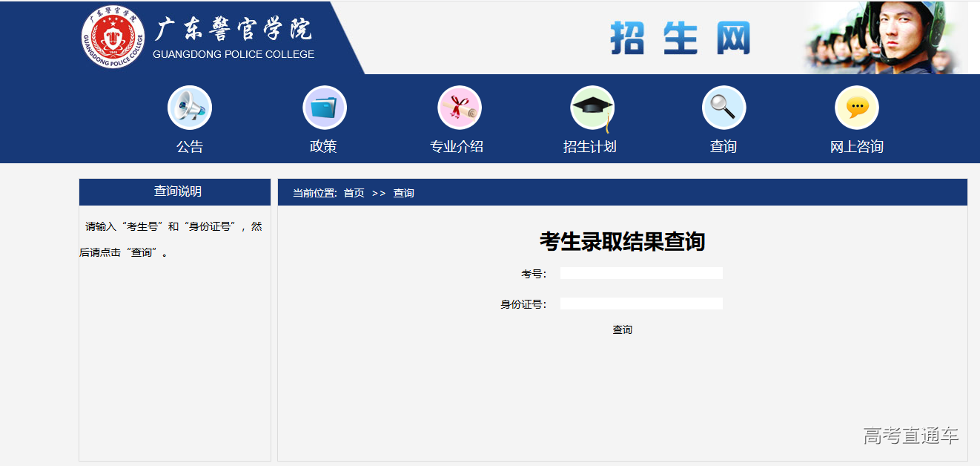980x466 pixels.
Task: Click the 专业介绍 diploma scroll icon
Action: pyautogui.click(x=457, y=106)
